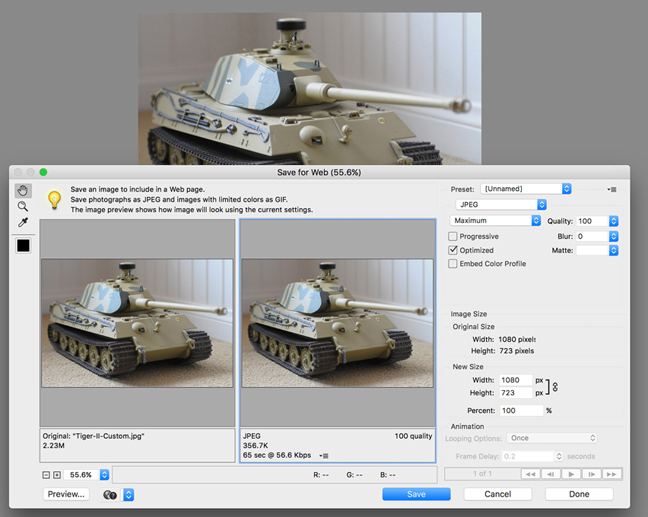Expand the Maximum compression quality dropdown

coord(495,220)
